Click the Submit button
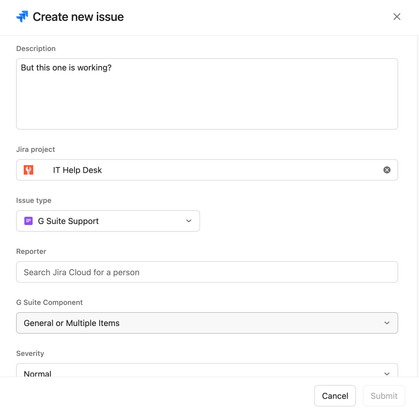 coord(384,396)
